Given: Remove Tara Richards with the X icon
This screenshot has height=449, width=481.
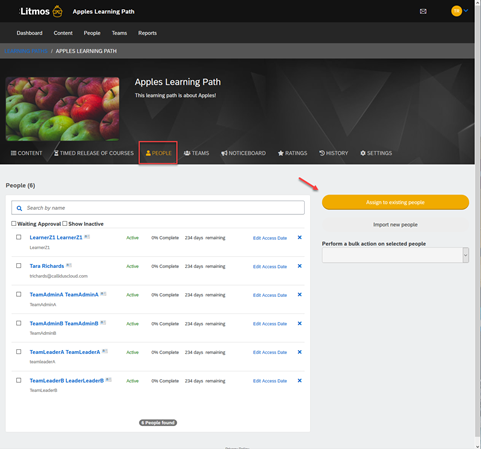Looking at the screenshot, I should pyautogui.click(x=299, y=266).
